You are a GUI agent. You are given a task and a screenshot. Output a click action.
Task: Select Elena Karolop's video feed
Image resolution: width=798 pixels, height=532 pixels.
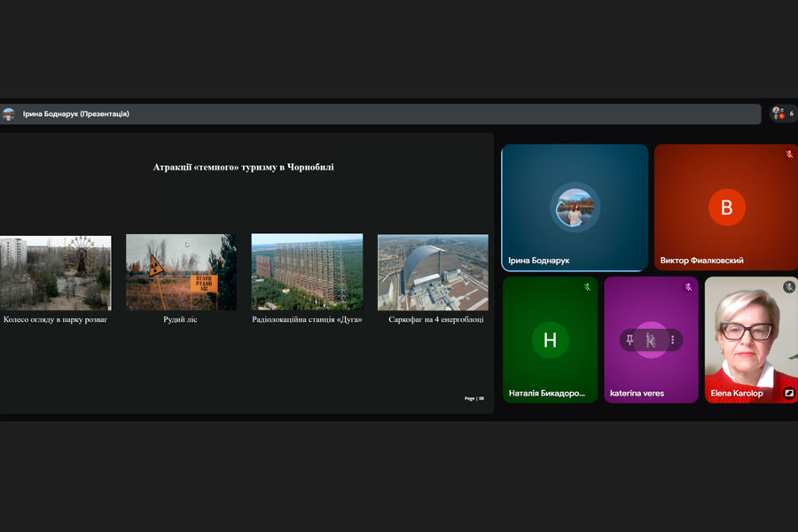click(750, 337)
